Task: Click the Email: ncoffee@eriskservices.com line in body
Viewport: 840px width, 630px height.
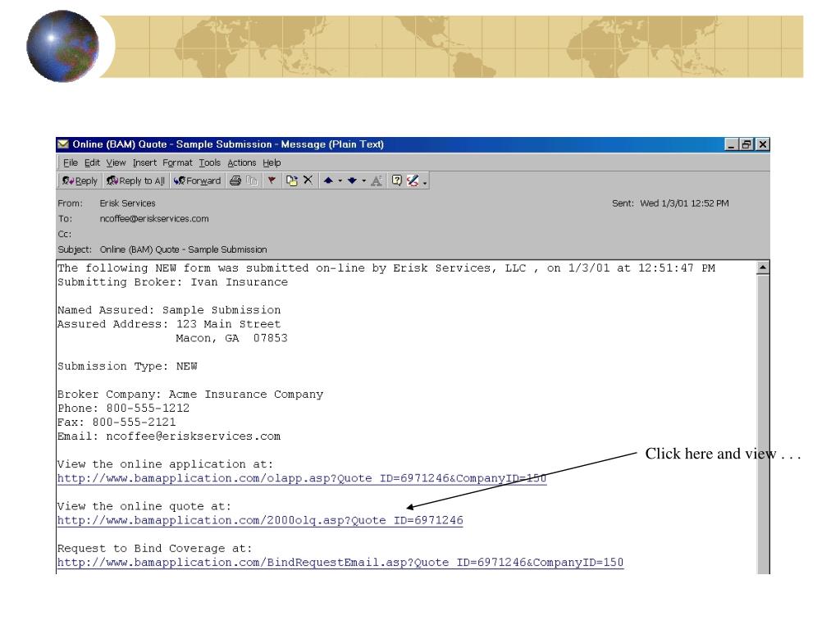Action: [x=169, y=436]
